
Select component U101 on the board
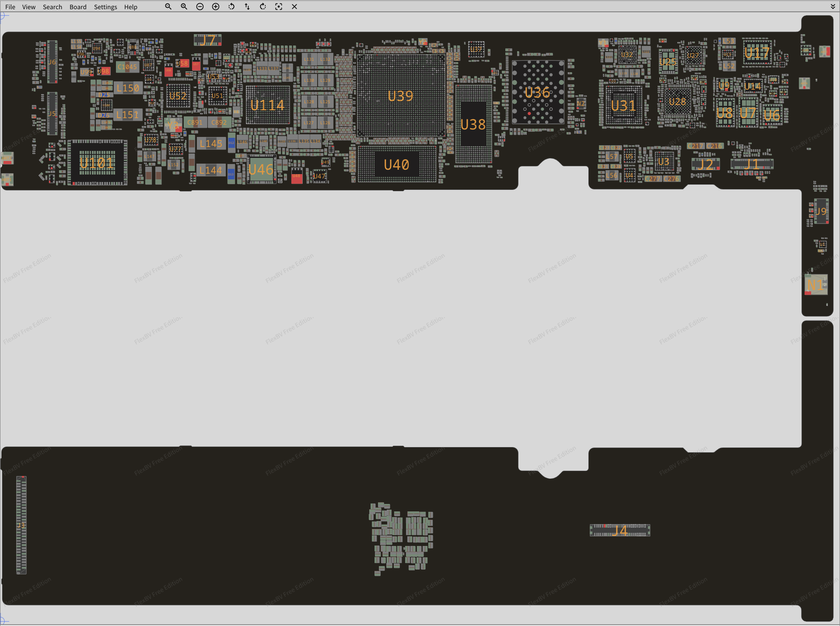coord(97,163)
